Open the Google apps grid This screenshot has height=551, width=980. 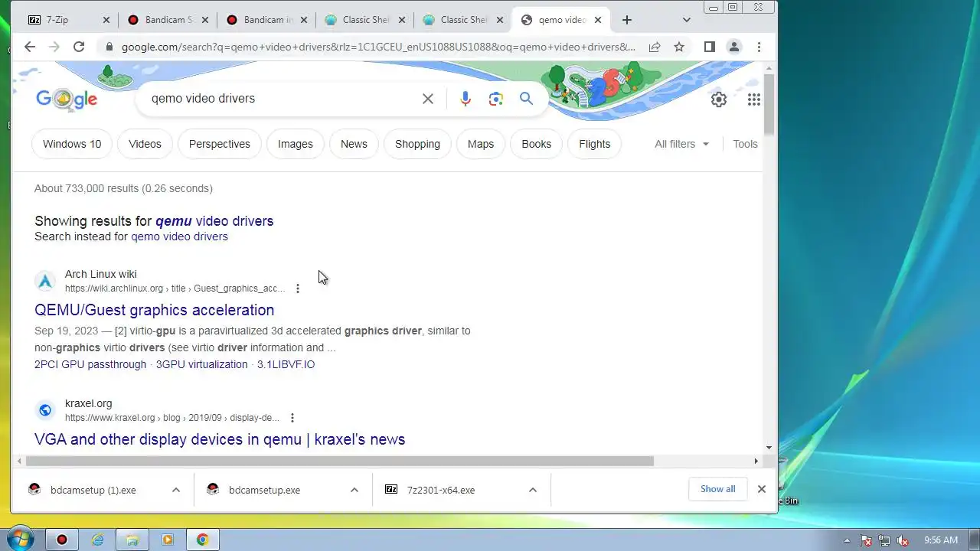click(x=754, y=99)
